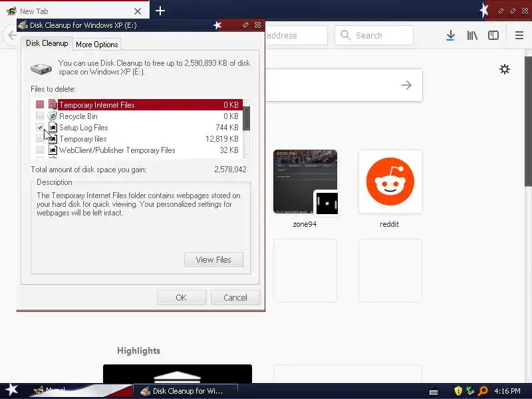The image size is (532, 399).
Task: Click the browser page vertical scrollbar
Action: [x=528, y=121]
